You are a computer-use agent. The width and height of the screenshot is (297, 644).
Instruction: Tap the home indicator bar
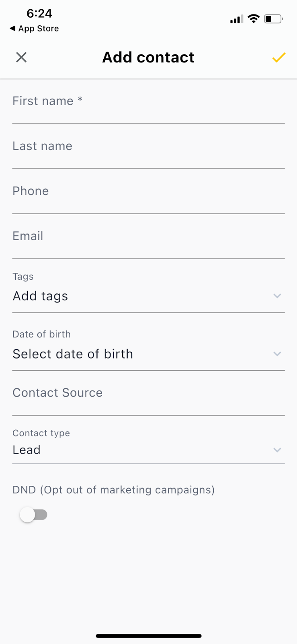tap(148, 636)
